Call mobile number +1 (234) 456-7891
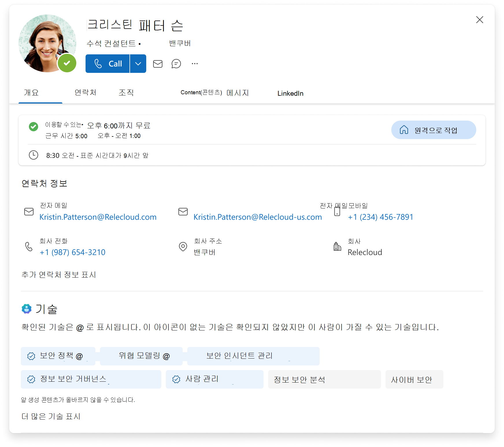Viewport: 504px width, 447px height. coord(381,217)
